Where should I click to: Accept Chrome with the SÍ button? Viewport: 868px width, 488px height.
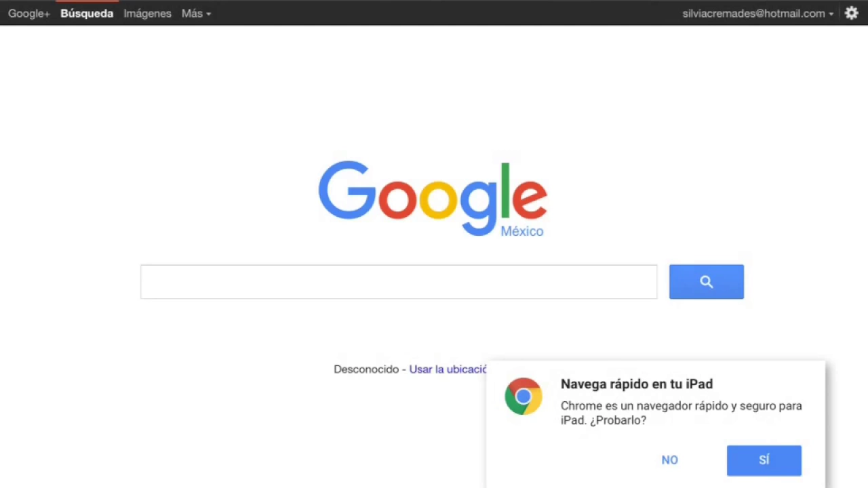[x=764, y=460]
